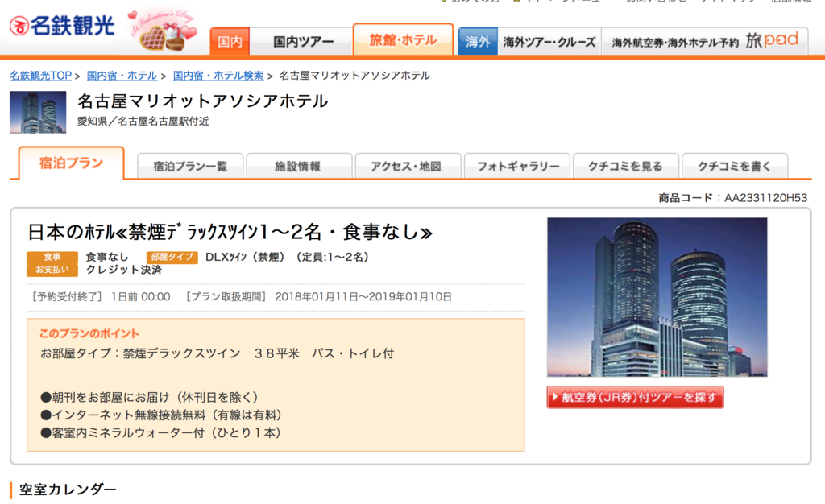
Task: Click the large hotel towers photo
Action: point(657,297)
